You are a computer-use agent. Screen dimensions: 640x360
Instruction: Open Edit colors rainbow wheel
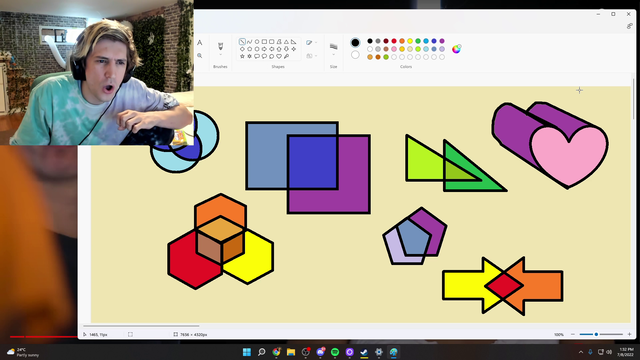[x=456, y=49]
